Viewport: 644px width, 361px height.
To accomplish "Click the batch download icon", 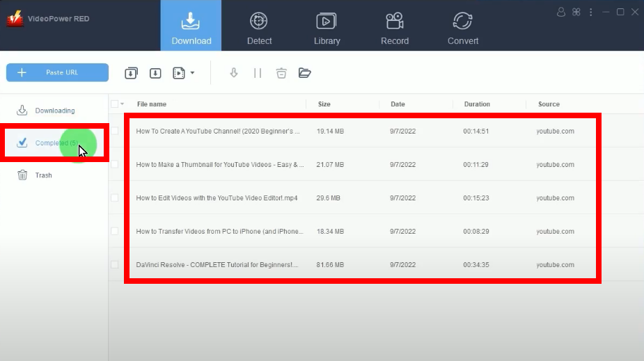I will pos(131,73).
